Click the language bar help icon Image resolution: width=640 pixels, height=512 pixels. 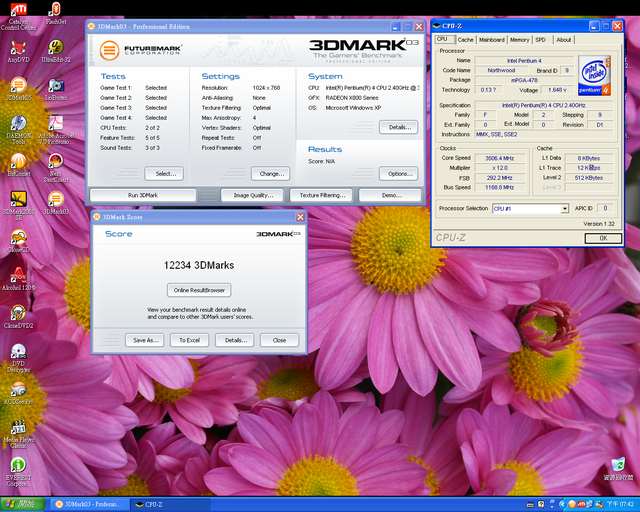pos(541,505)
